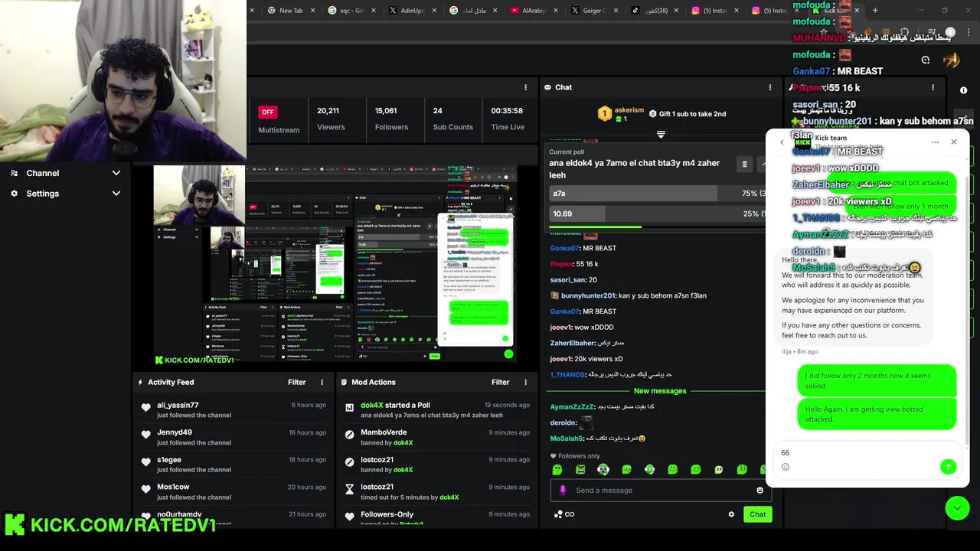This screenshot has width=980, height=551.
Task: Click heart icon beside s1egee
Action: (x=146, y=461)
